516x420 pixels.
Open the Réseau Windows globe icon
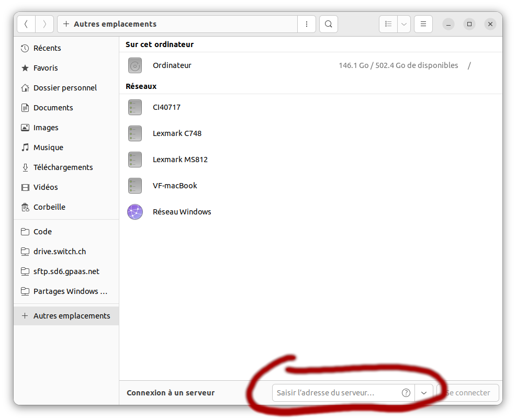pyautogui.click(x=135, y=212)
